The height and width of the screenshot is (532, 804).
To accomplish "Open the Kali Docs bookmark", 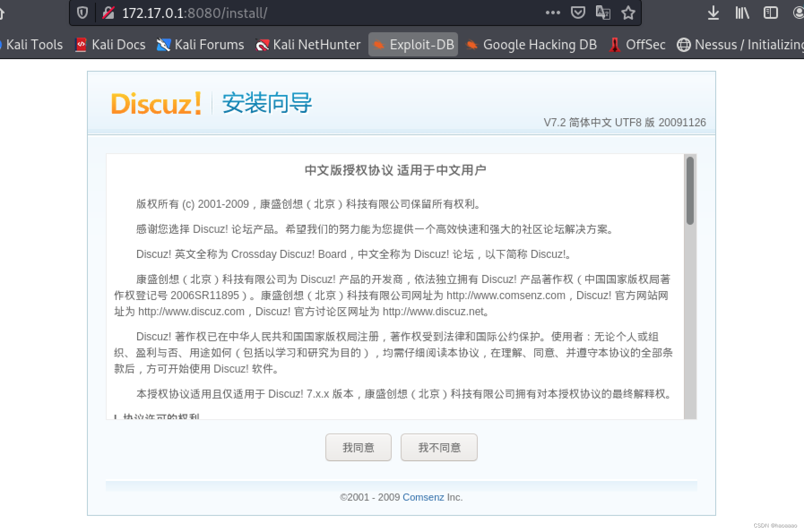I will coord(110,44).
